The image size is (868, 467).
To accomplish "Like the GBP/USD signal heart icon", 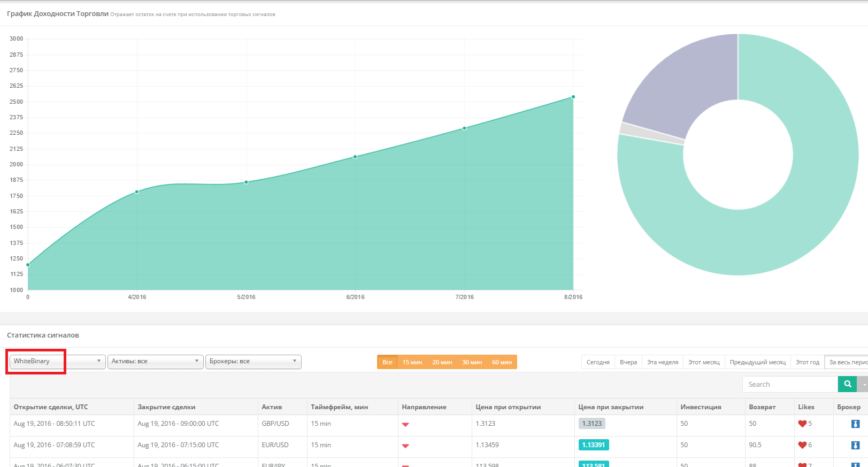I will tap(802, 424).
